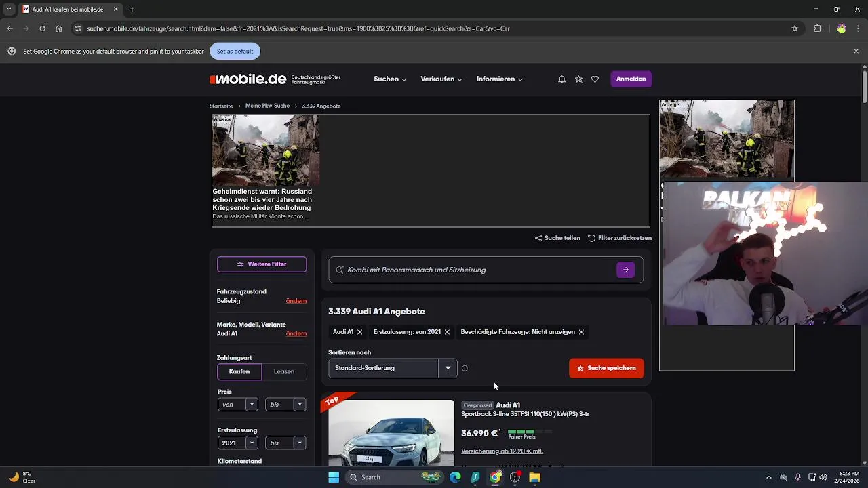Open the Chrome profile avatar
Image resolution: width=868 pixels, height=488 pixels.
tap(842, 28)
